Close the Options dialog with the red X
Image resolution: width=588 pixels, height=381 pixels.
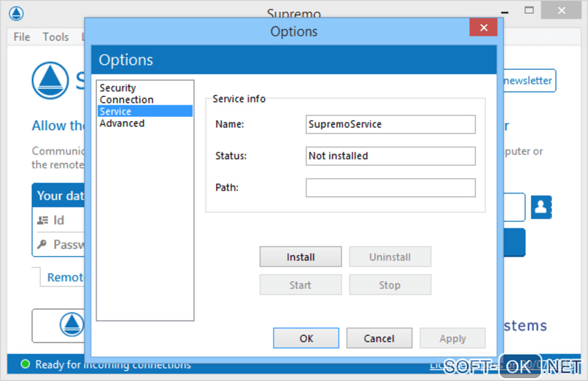tap(484, 28)
